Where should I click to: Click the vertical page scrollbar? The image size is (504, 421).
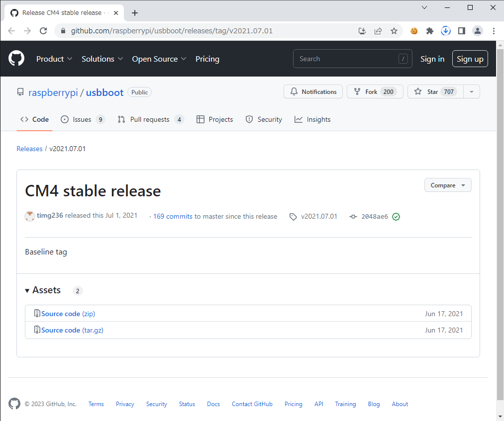tap(500, 225)
